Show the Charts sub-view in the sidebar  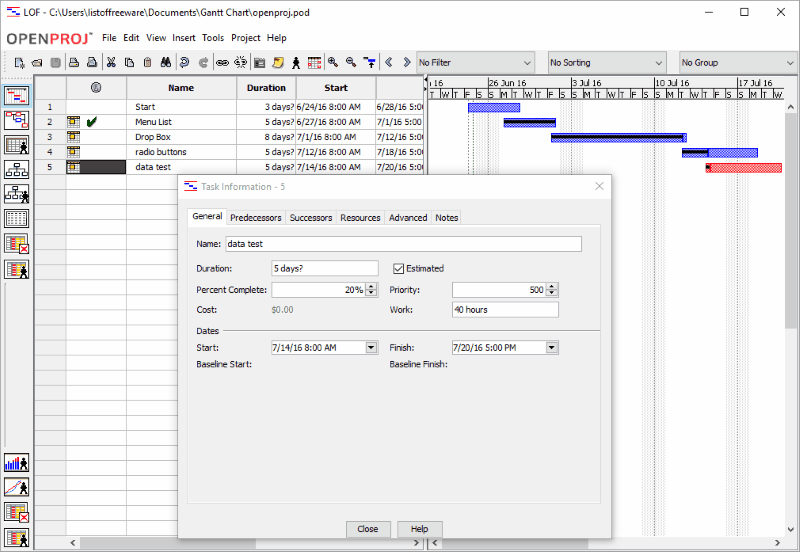pyautogui.click(x=17, y=488)
